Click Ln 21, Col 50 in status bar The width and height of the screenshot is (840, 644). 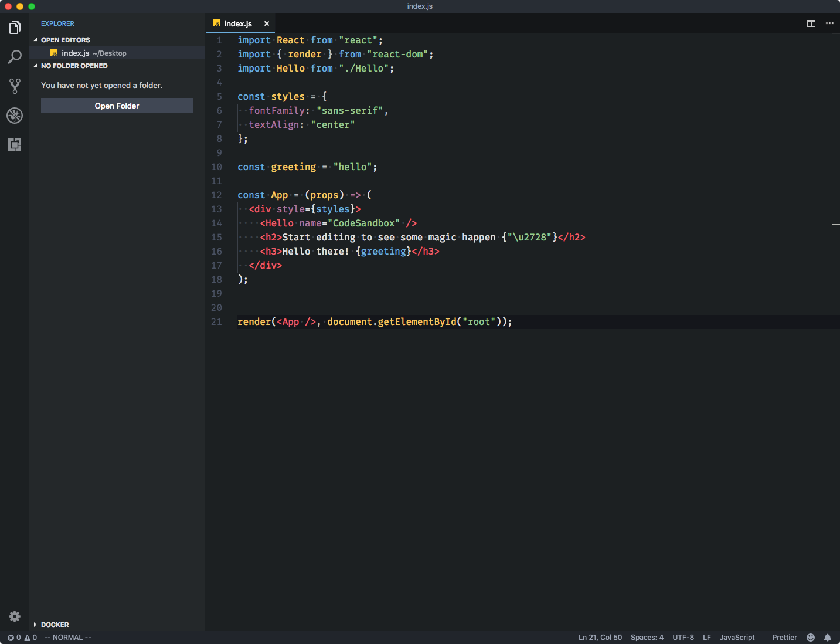click(600, 638)
